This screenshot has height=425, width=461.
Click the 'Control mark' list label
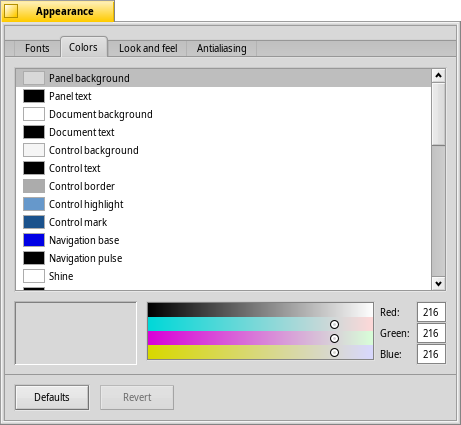[x=78, y=222]
